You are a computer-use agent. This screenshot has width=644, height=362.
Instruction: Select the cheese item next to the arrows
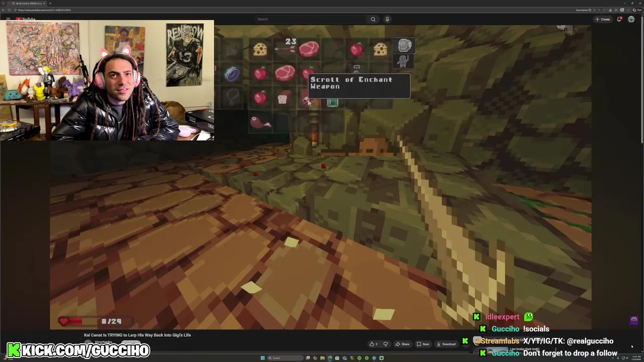click(x=260, y=49)
